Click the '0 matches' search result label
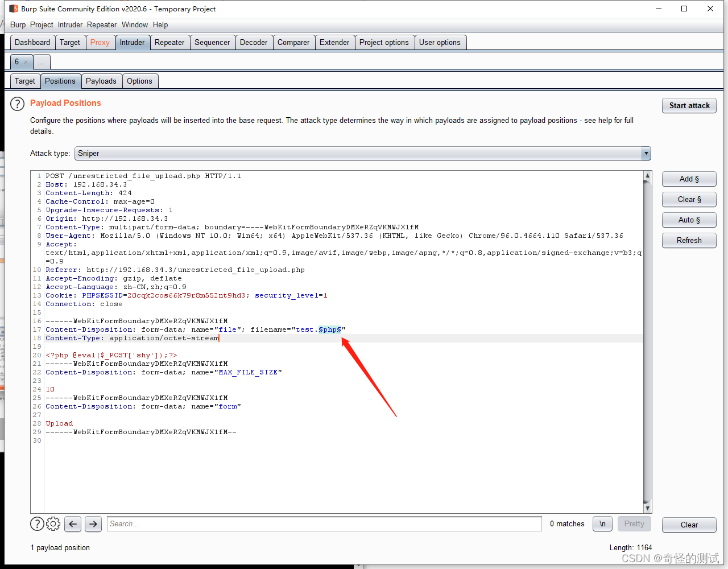 [x=567, y=524]
